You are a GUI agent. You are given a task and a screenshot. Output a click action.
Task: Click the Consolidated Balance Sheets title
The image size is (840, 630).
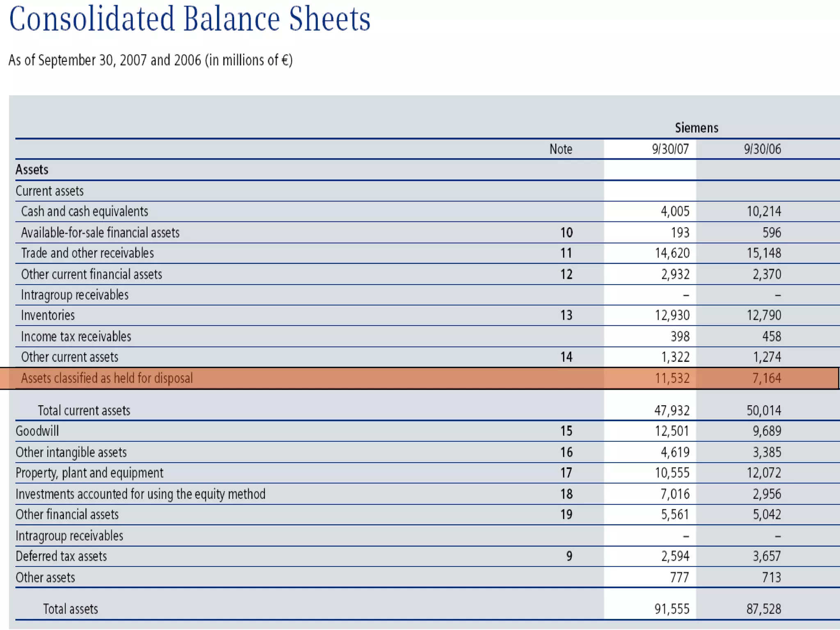(x=189, y=19)
